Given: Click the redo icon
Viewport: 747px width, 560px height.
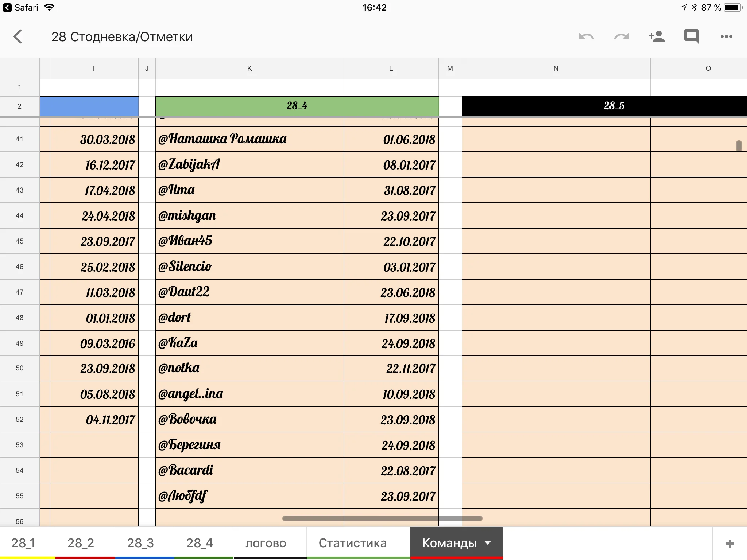Looking at the screenshot, I should click(621, 36).
